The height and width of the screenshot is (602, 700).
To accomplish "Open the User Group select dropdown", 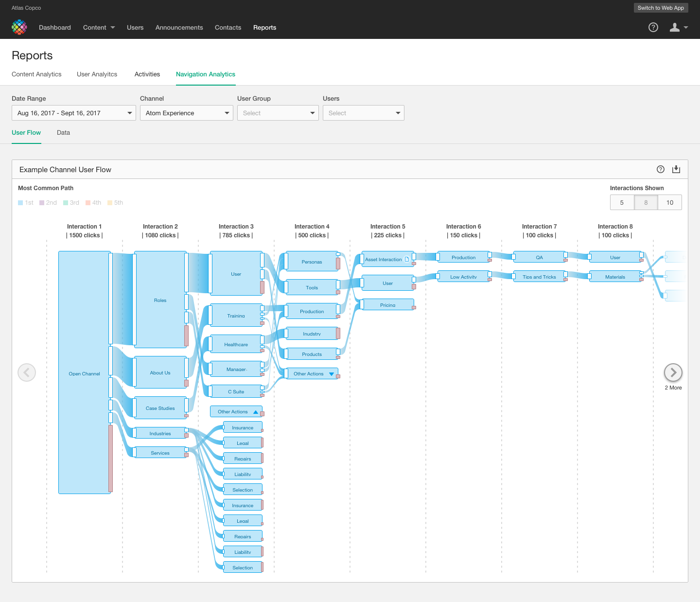I will tap(278, 113).
